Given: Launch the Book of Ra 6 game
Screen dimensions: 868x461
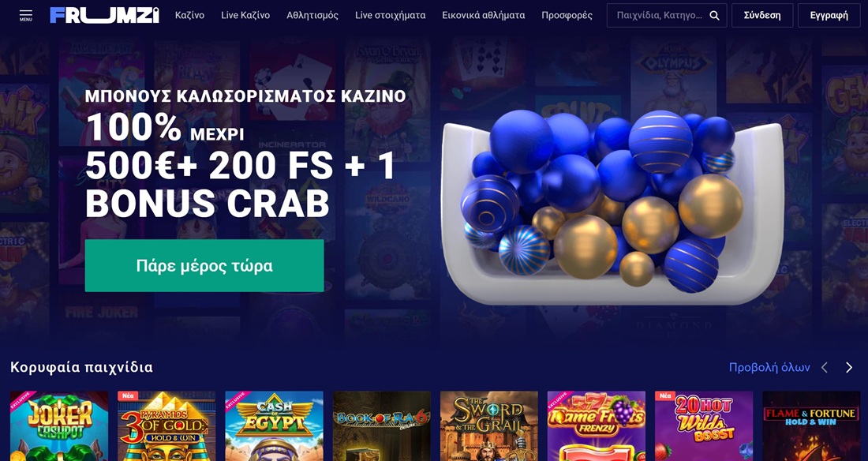Looking at the screenshot, I should [381, 426].
